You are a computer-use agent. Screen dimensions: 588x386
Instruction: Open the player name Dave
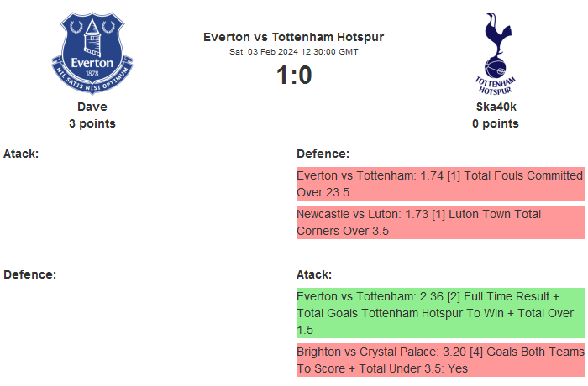[x=92, y=107]
